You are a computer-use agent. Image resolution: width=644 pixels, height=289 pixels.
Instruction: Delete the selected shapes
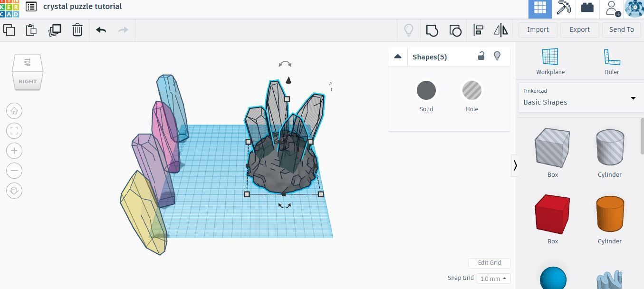(77, 30)
